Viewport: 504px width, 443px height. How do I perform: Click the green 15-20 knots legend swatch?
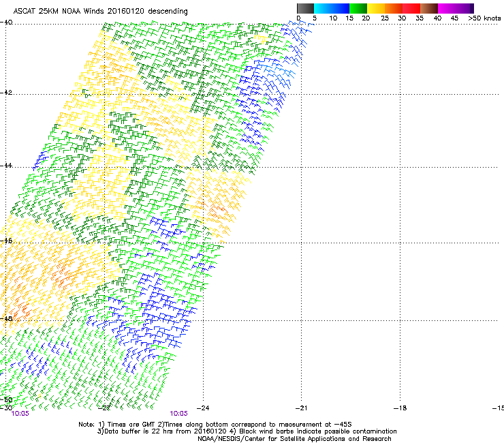[x=358, y=8]
